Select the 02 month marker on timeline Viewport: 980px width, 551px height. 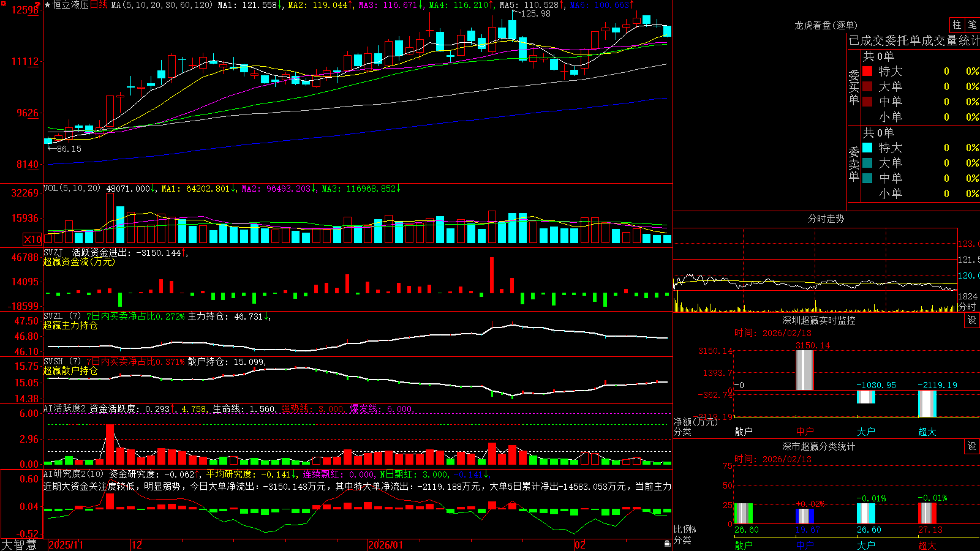pyautogui.click(x=580, y=545)
